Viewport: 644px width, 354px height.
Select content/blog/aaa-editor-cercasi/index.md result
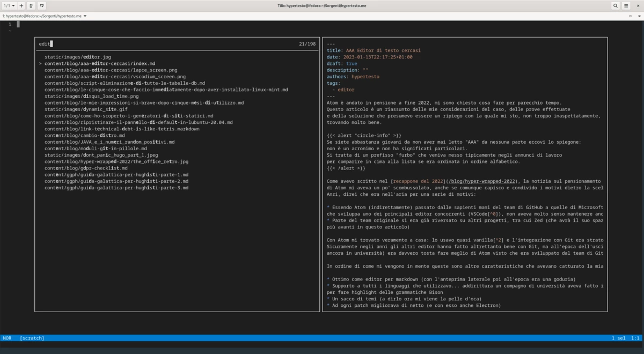(100, 63)
